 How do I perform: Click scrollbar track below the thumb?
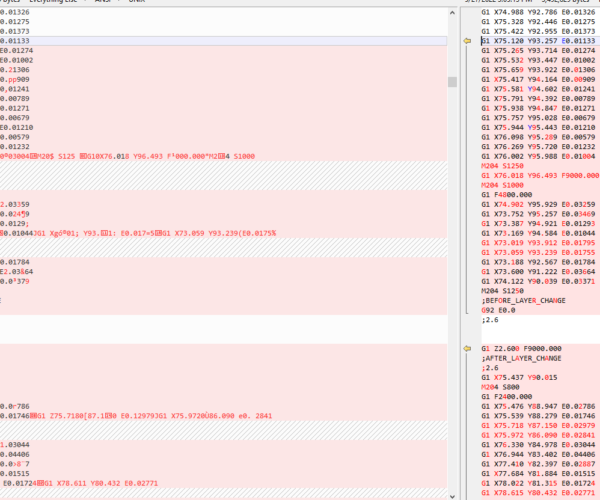coord(452,300)
